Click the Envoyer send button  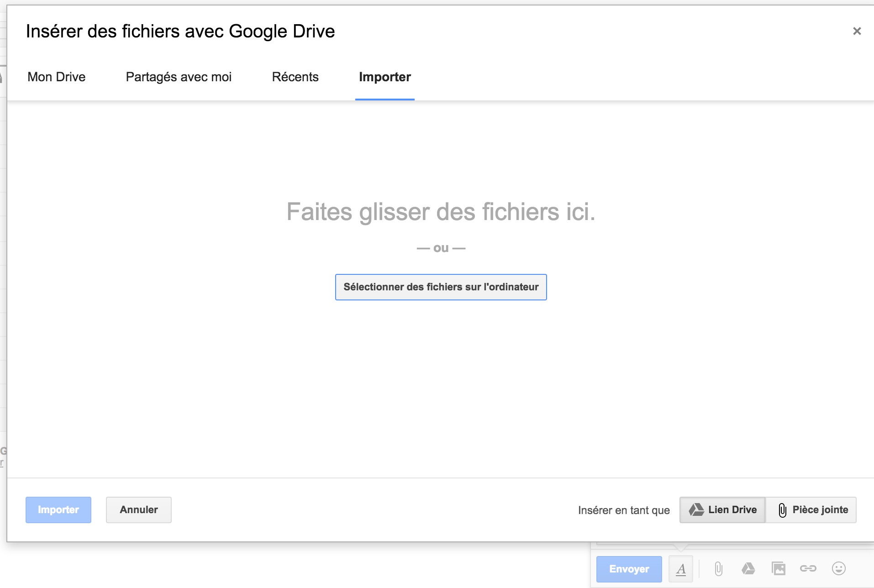click(629, 569)
